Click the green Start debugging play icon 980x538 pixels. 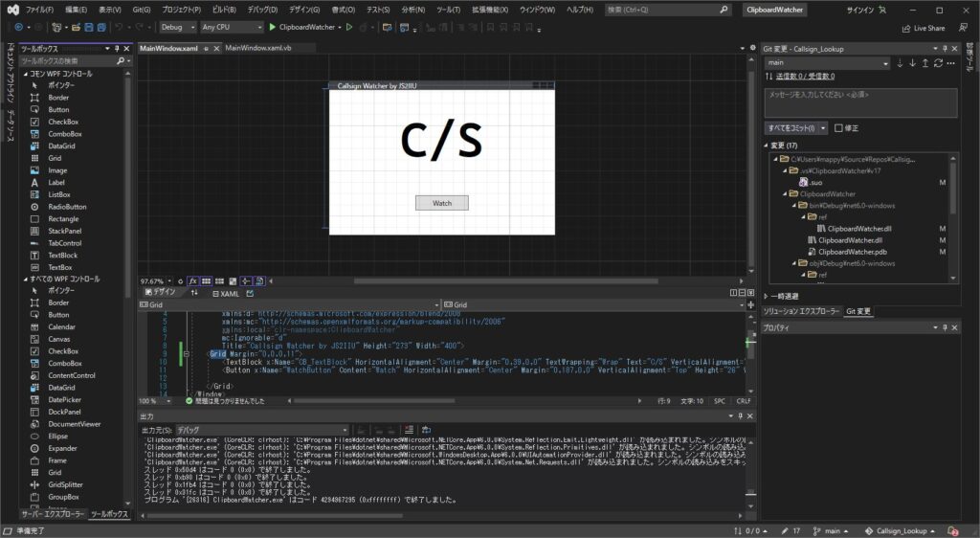point(273,28)
